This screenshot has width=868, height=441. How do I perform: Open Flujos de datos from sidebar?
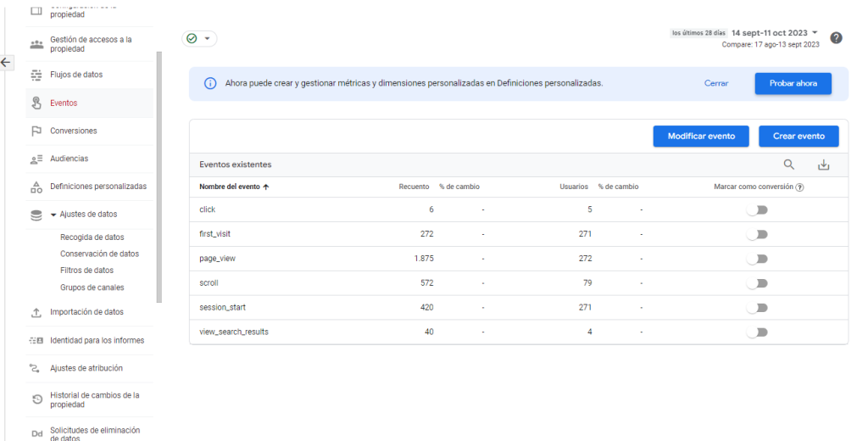pos(75,75)
